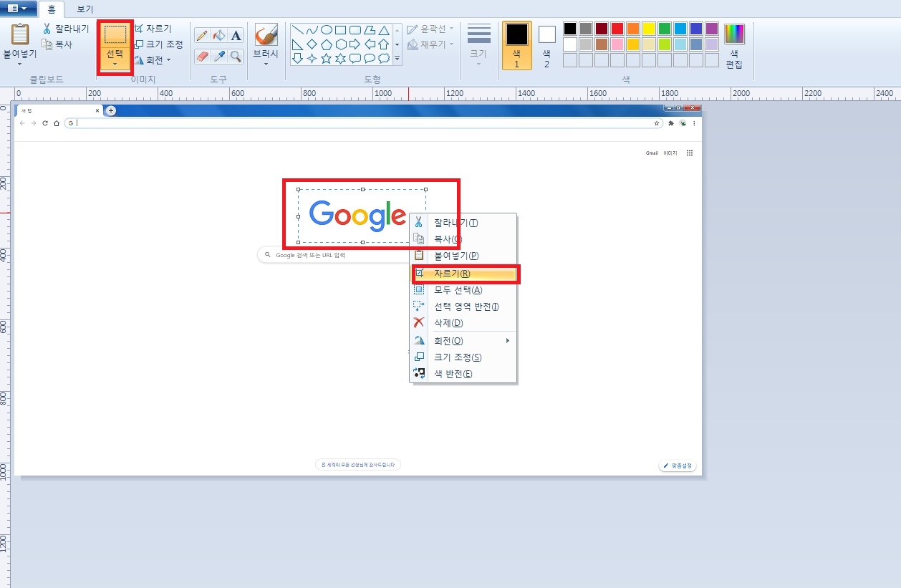Click ribbon Resize (크기 조정) button
901x588 pixels.
click(x=158, y=44)
